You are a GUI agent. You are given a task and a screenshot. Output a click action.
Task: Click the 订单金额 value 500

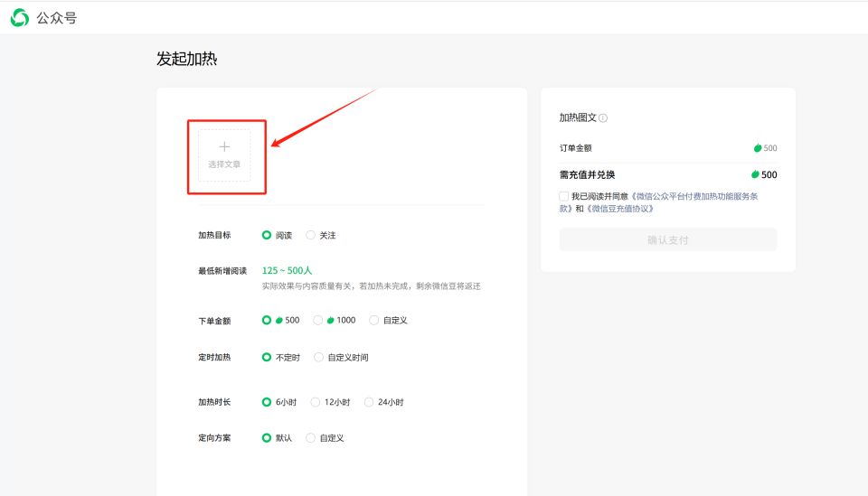click(x=766, y=148)
